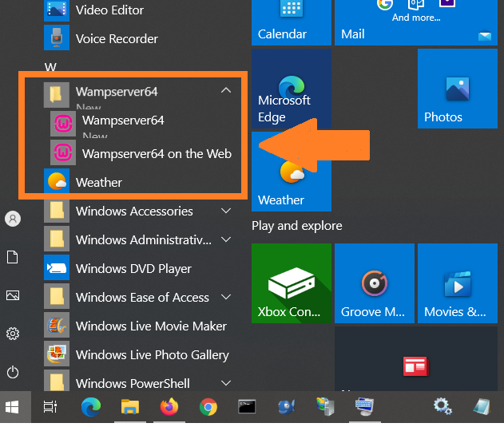Open the Groove Music tile
This screenshot has width=504, height=427.
click(x=374, y=283)
